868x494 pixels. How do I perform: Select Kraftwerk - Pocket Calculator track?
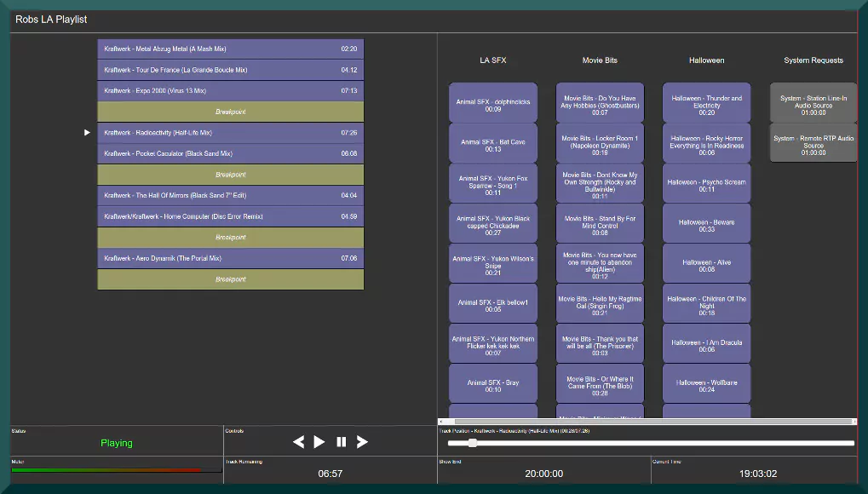(x=230, y=153)
